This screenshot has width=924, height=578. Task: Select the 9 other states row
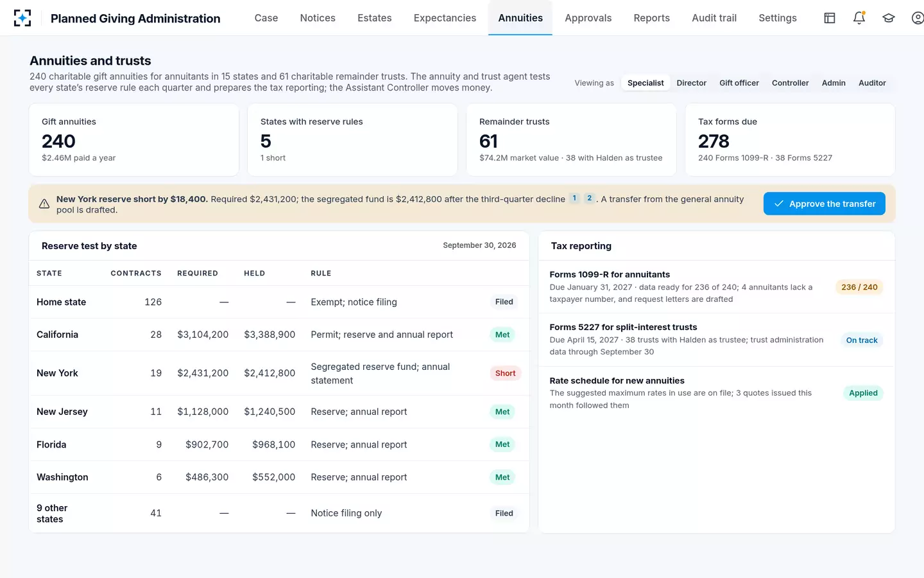tap(279, 513)
